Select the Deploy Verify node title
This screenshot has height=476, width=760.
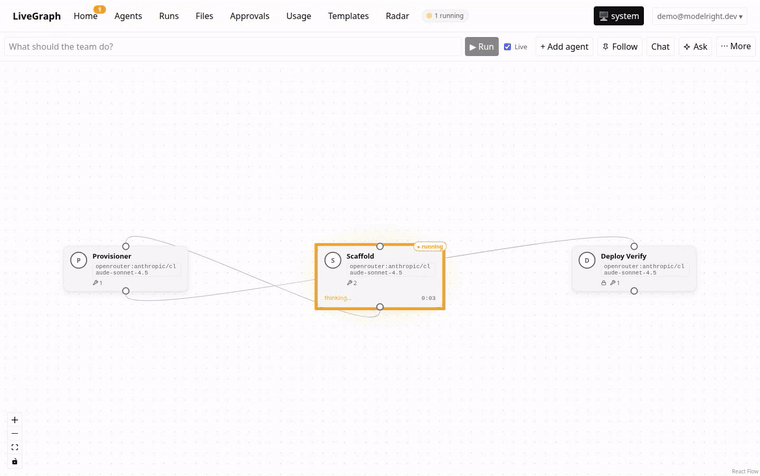tap(623, 256)
